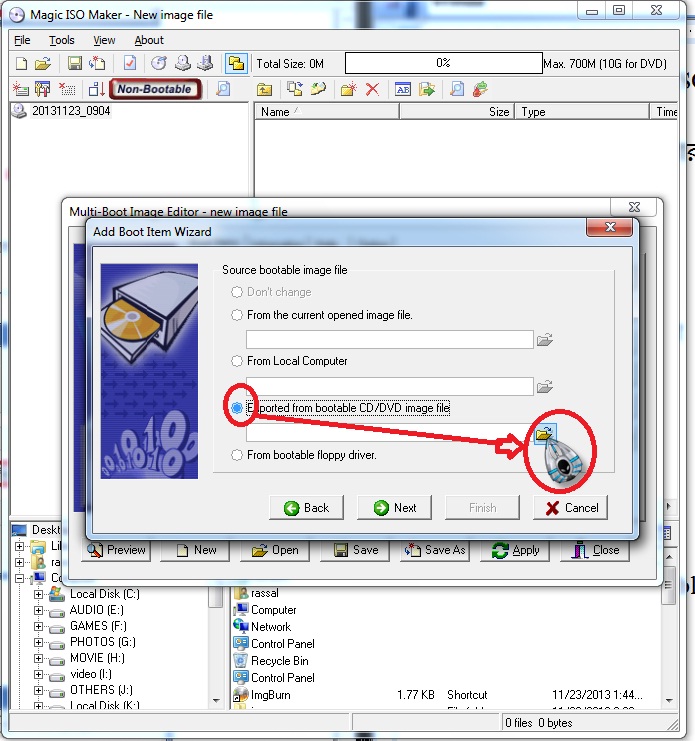Click the path field under current opened image
695x741 pixels.
click(x=390, y=340)
